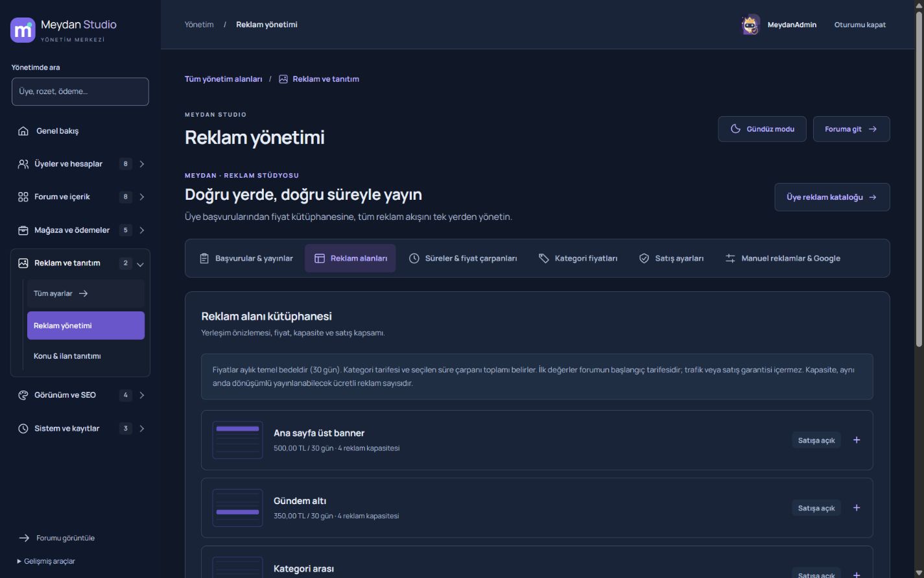This screenshot has width=924, height=578.
Task: Select the Reklam alanları tab
Action: (x=350, y=258)
